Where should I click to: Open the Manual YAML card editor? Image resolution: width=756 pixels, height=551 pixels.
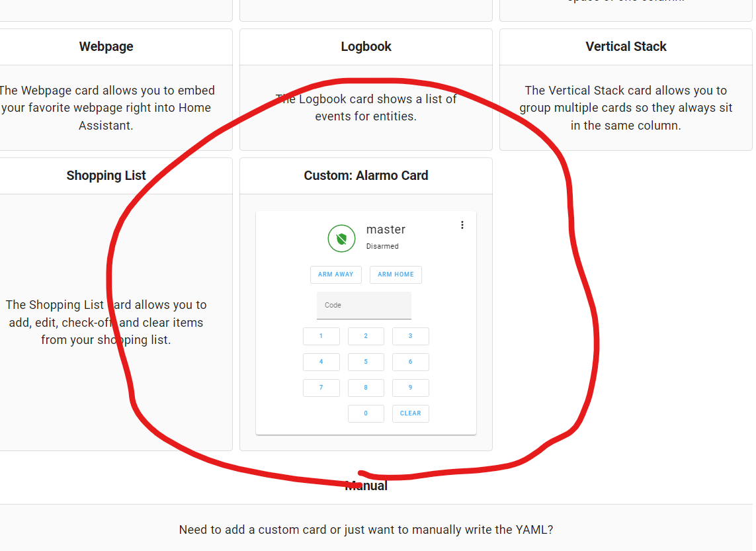366,485
